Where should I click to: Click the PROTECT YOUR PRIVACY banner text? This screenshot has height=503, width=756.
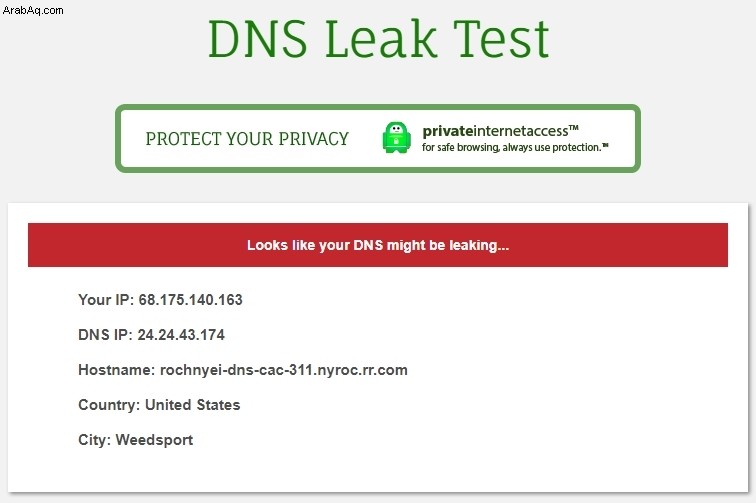coord(247,138)
